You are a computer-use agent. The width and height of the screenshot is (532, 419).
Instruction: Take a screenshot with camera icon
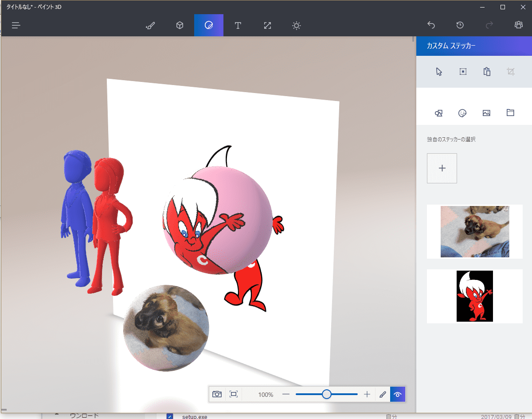click(x=217, y=394)
